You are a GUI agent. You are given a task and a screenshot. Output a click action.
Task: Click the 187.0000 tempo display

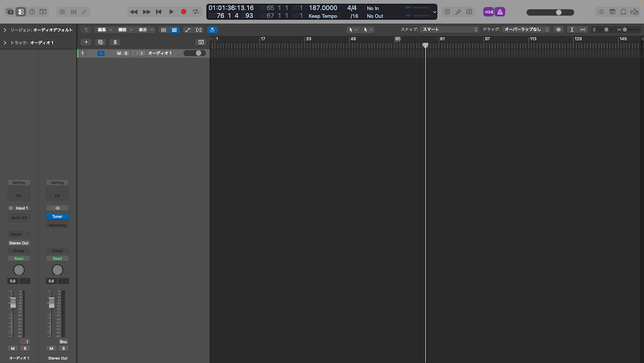tap(323, 8)
